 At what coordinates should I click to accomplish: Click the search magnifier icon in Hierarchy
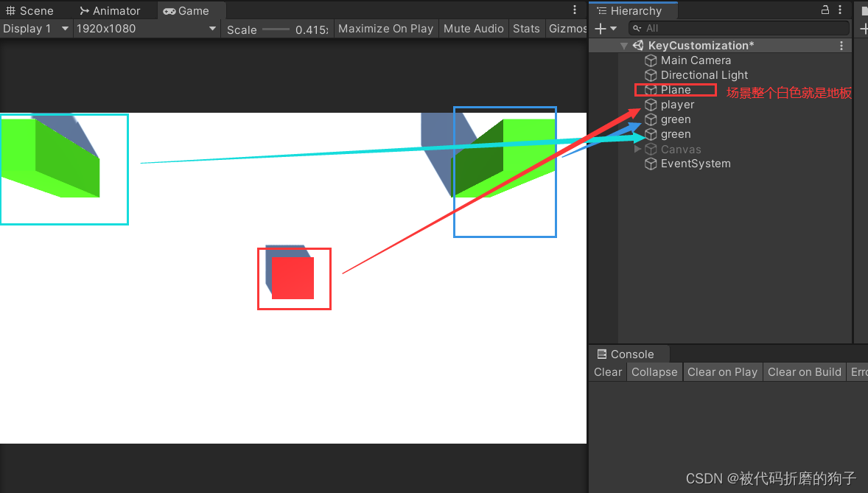637,28
